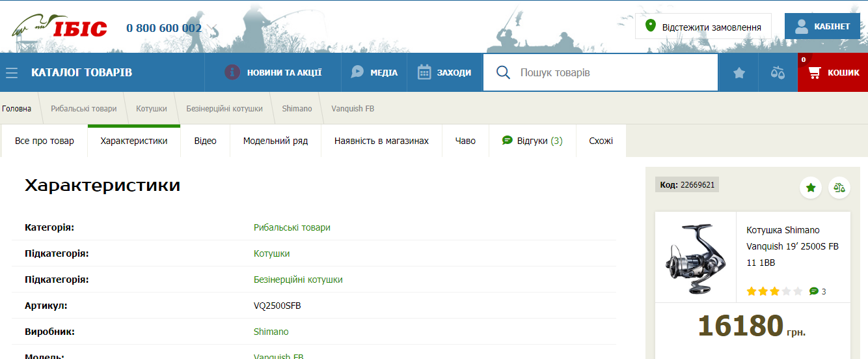Add product to favorites with green star
Viewport: 868px width, 359px height.
(x=810, y=188)
